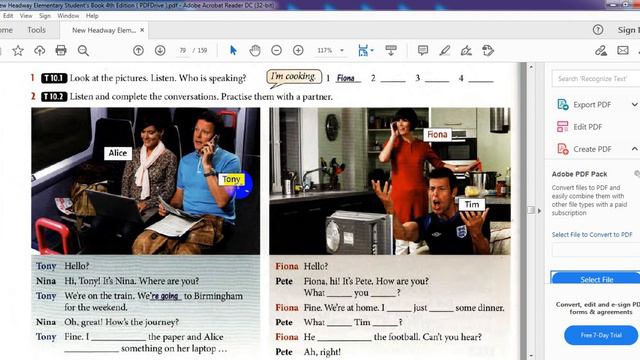This screenshot has width=640, height=360.
Task: Click the T 10.1 audio track badge
Action: pos(54,78)
